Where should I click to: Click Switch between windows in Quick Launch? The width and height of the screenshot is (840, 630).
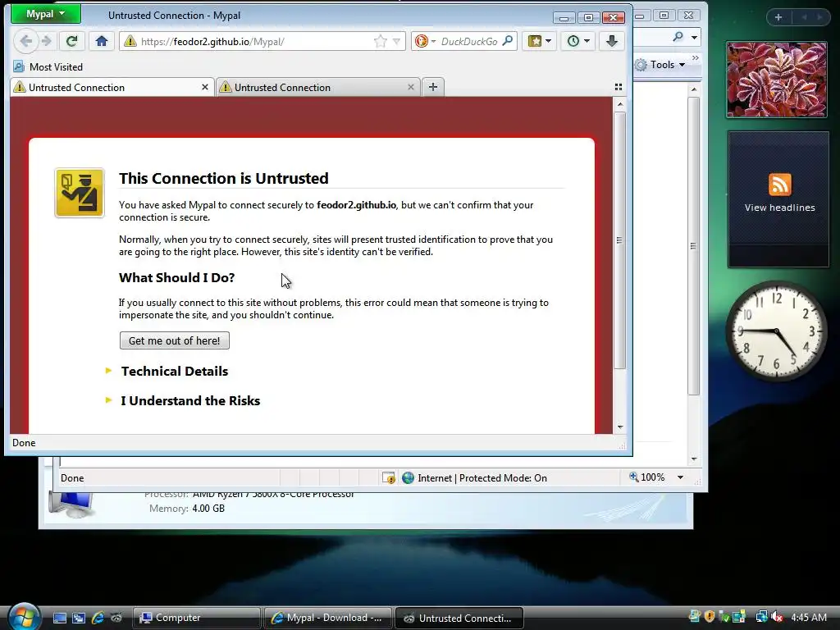tap(78, 618)
